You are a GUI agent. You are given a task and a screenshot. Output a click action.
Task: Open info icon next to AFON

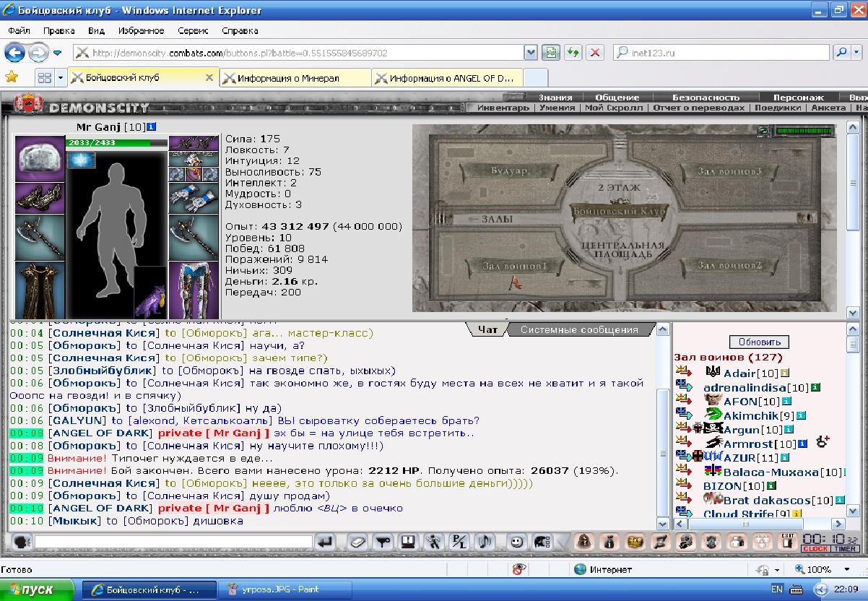pos(787,402)
